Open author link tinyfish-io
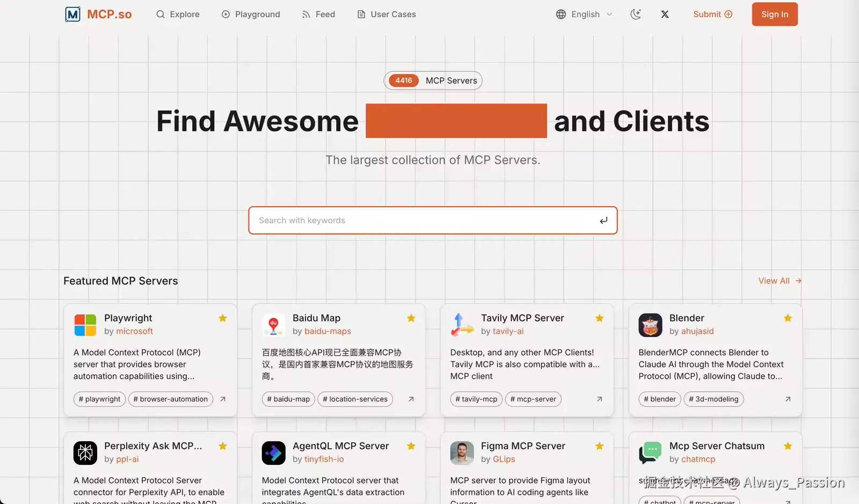Viewport: 859px width, 504px height. [324, 459]
